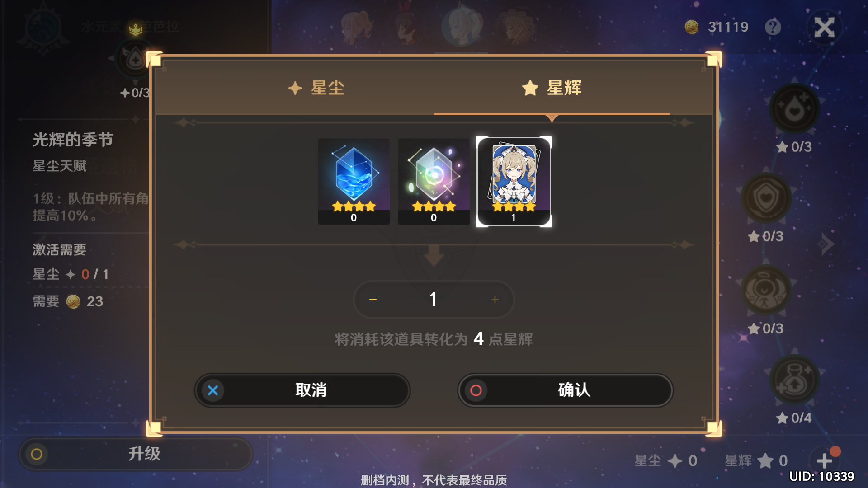Viewport: 868px width, 488px height.
Task: Expand the next page arrow on right
Action: click(826, 244)
